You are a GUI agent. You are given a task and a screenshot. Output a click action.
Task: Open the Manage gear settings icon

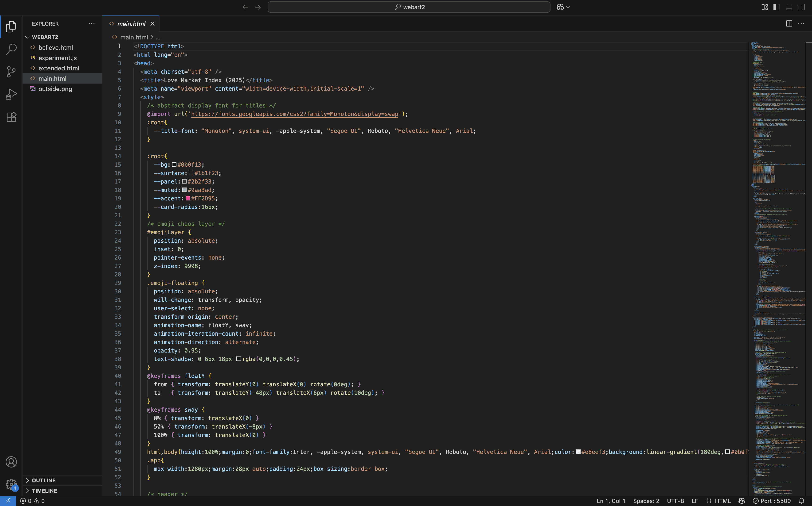coord(11,484)
